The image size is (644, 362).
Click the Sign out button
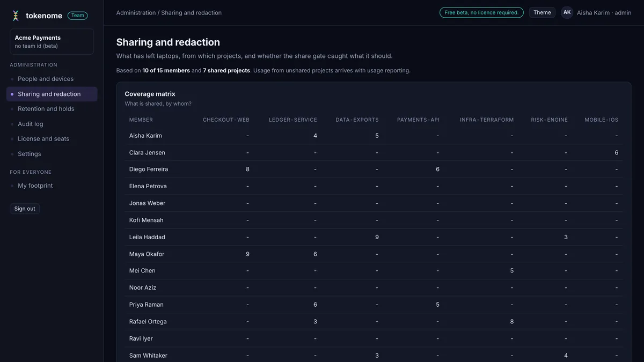pyautogui.click(x=25, y=209)
